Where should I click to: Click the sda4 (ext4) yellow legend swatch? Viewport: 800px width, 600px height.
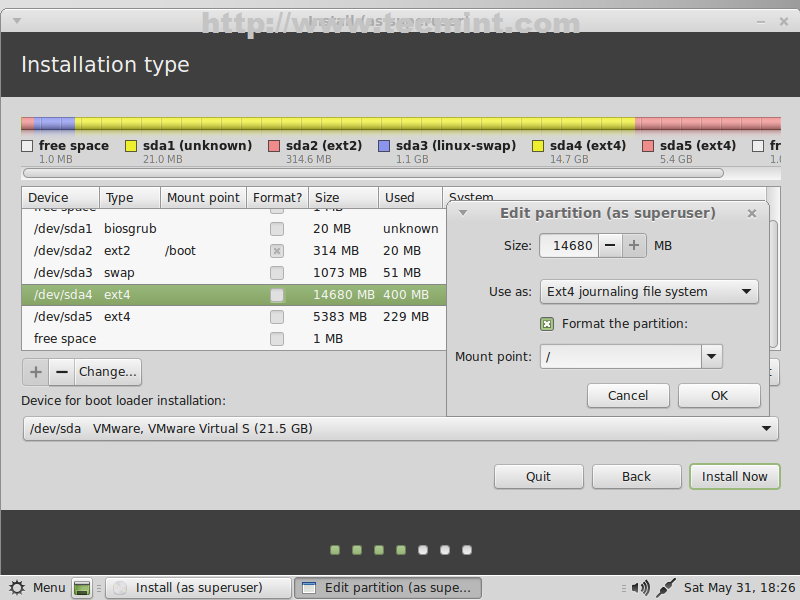click(x=538, y=146)
